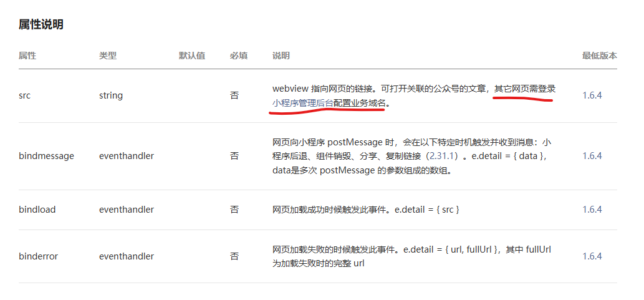This screenshot has height=300, width=644.
Task: Click the 网页向小程序 postMessage description
Action: click(x=411, y=156)
